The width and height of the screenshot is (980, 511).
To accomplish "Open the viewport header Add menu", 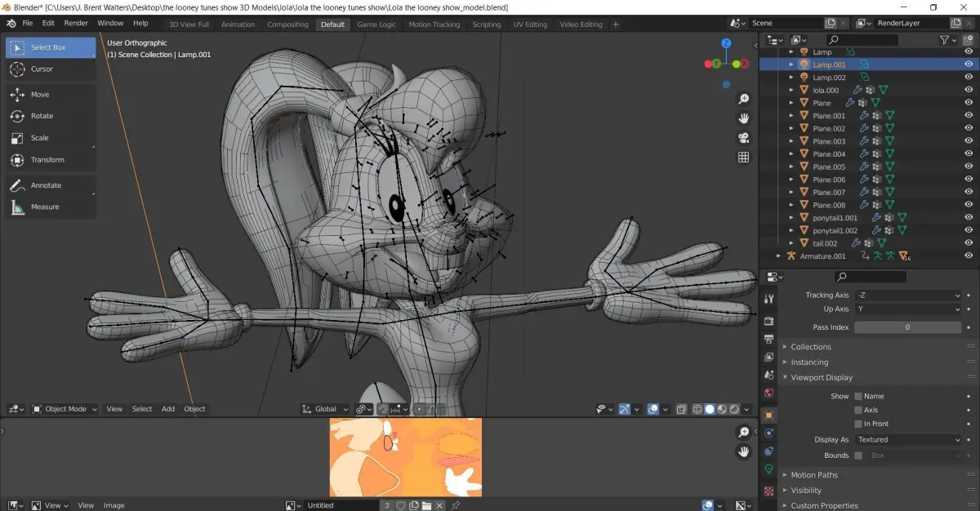I will [168, 409].
